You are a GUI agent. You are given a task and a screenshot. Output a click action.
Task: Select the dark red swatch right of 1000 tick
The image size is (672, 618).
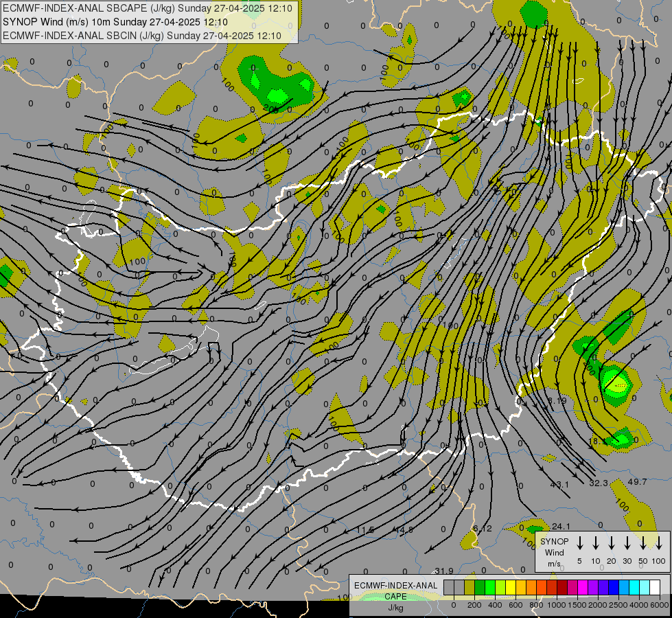[562, 587]
